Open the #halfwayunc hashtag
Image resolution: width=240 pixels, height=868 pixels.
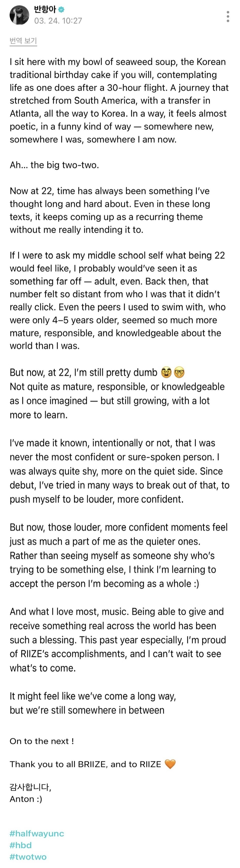(x=37, y=833)
